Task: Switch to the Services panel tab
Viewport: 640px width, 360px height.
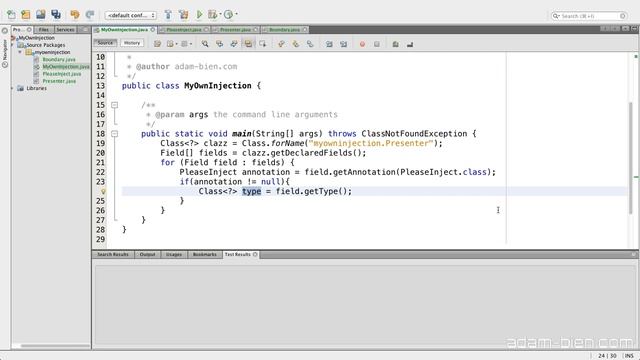Action: click(65, 29)
